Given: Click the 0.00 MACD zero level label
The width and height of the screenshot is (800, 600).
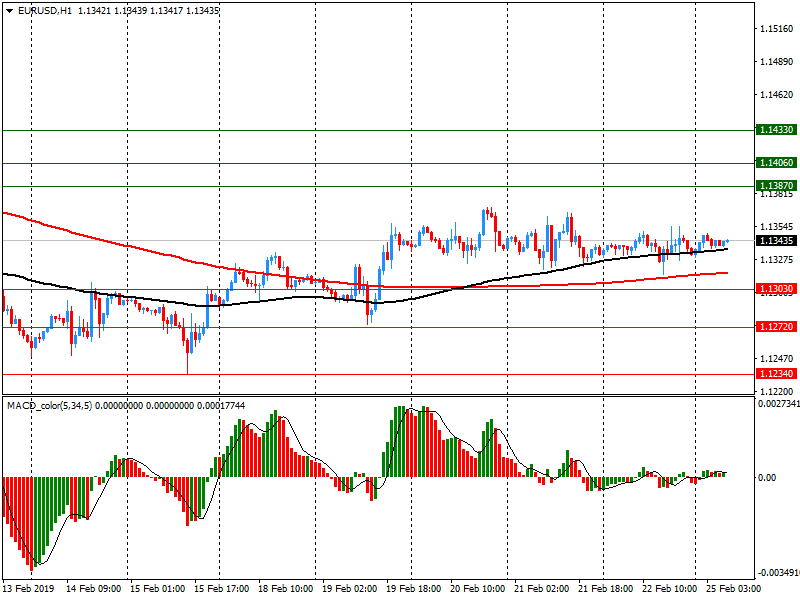Looking at the screenshot, I should 768,477.
